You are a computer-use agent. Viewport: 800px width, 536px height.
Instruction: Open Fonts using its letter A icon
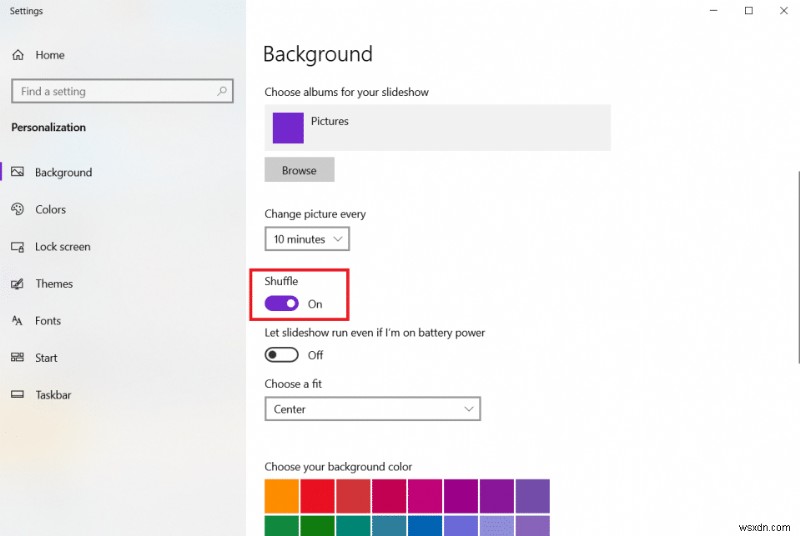tap(17, 321)
